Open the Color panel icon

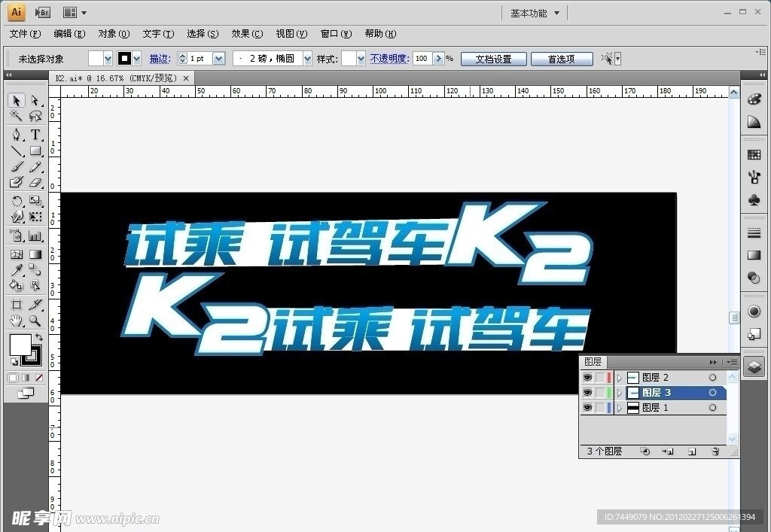pos(754,99)
